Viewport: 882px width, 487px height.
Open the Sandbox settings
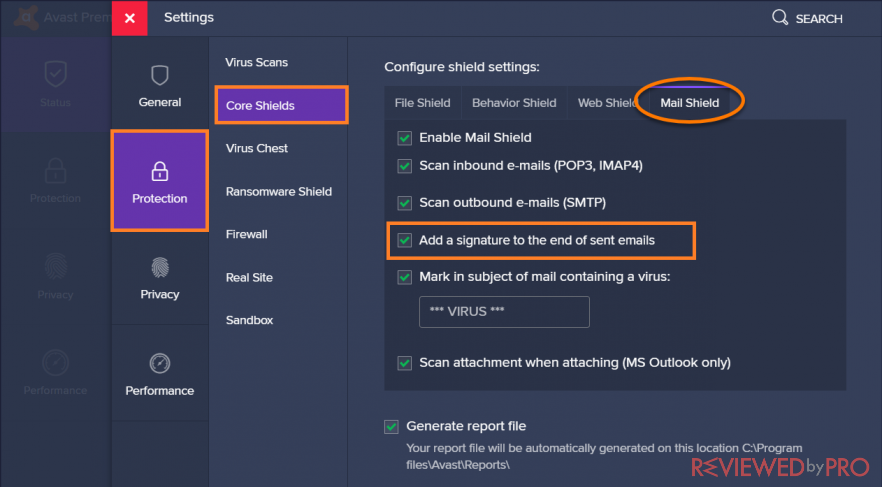(249, 321)
